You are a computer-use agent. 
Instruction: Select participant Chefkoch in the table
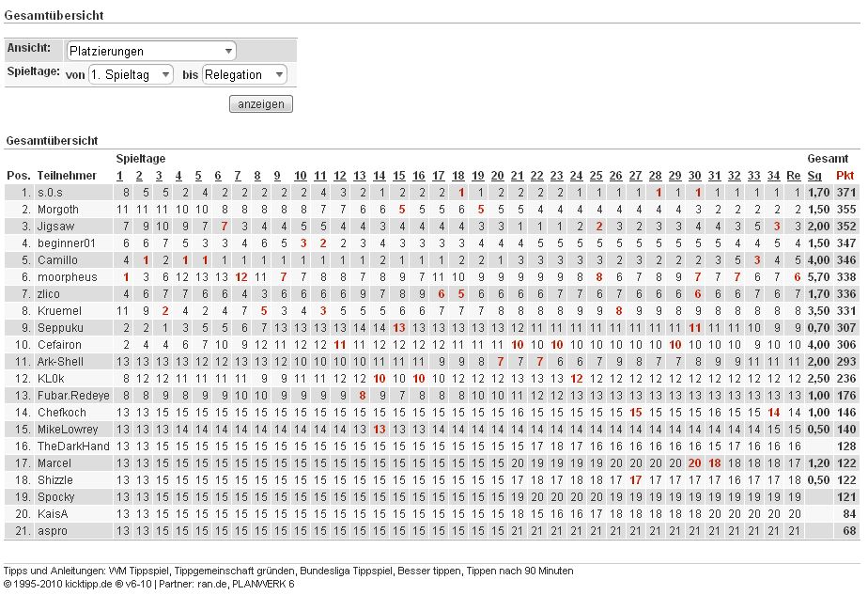[x=62, y=413]
